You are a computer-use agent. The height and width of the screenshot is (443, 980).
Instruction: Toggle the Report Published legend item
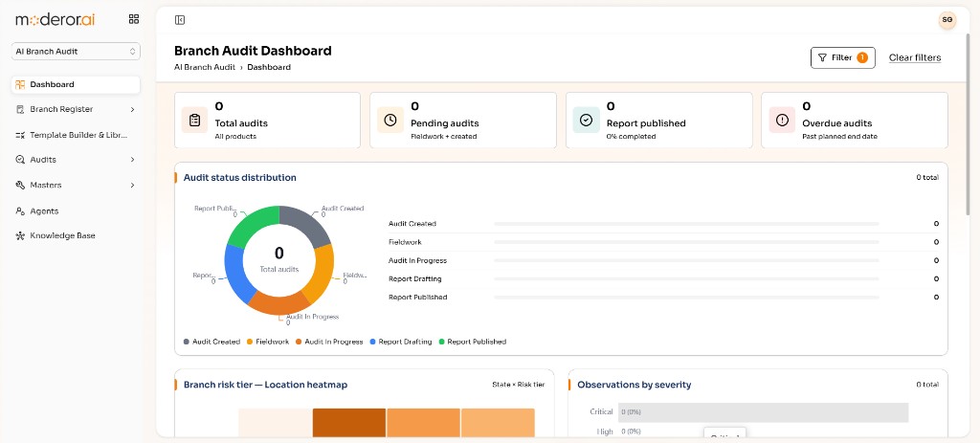point(472,342)
